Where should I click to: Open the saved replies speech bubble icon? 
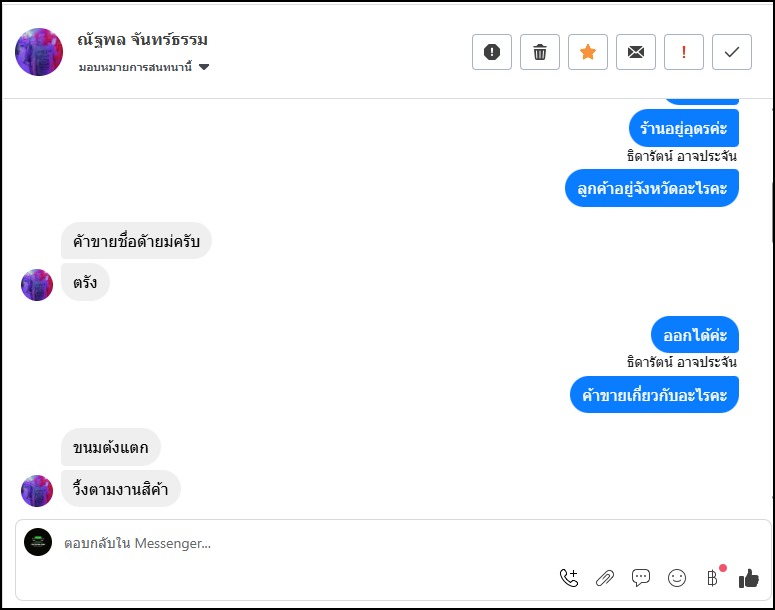[x=641, y=577]
